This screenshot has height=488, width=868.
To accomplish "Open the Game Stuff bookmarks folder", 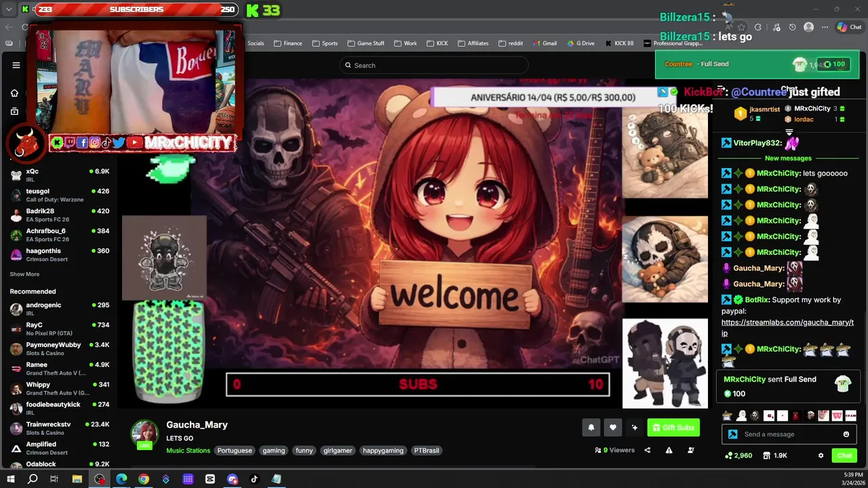I will click(366, 43).
